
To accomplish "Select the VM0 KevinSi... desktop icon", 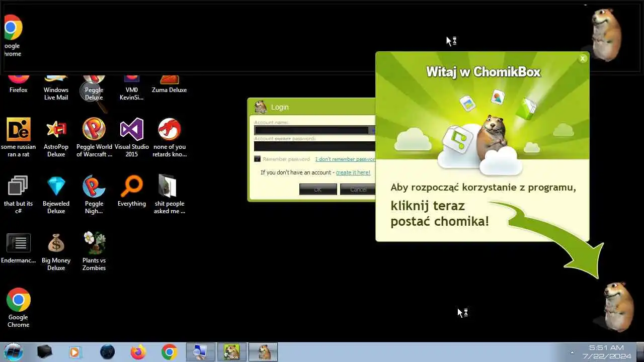I will coord(132,87).
